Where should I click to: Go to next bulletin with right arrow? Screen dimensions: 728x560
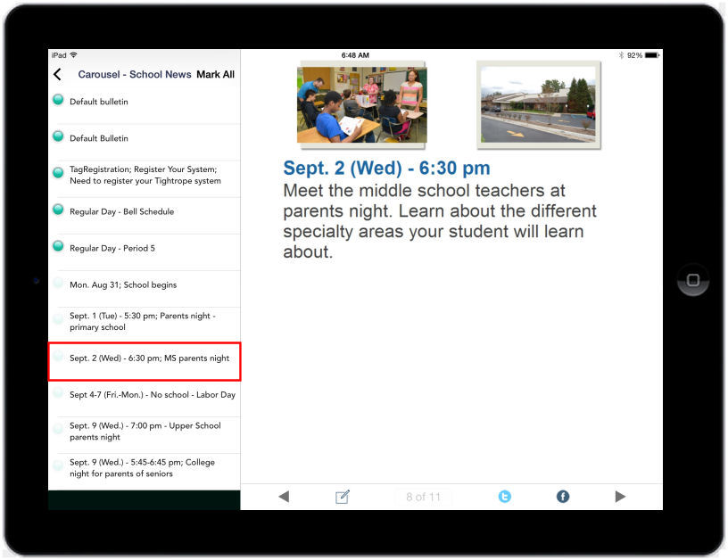point(620,497)
